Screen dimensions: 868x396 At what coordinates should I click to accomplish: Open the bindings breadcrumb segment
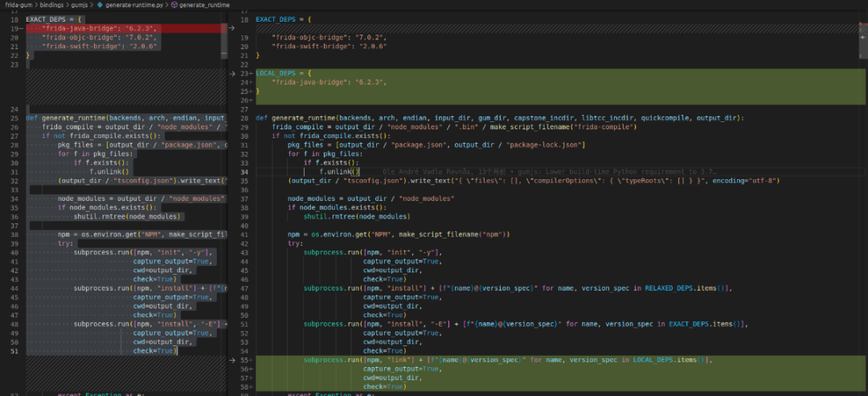pyautogui.click(x=52, y=5)
